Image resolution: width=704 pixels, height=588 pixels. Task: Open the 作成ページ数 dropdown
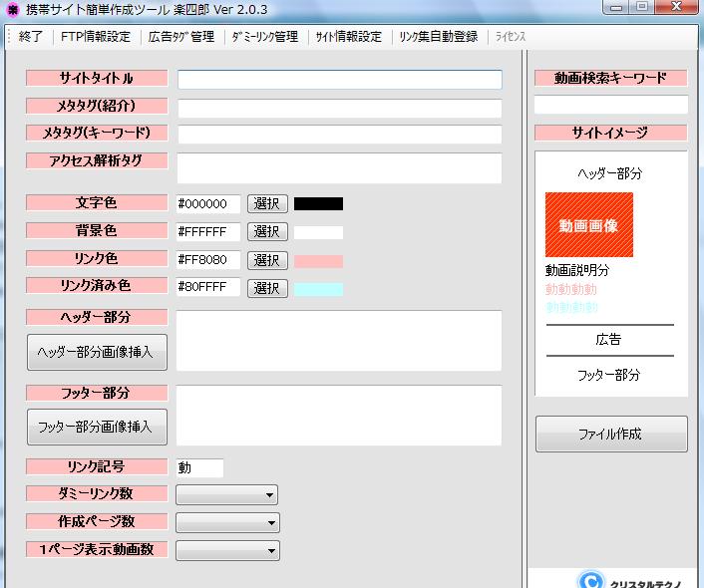(x=227, y=522)
